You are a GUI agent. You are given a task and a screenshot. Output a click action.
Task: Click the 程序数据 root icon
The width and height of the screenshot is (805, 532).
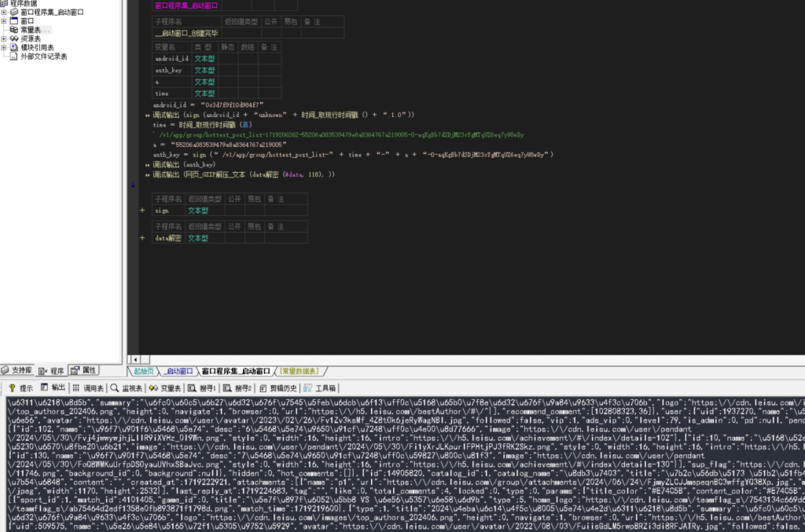coord(4,3)
